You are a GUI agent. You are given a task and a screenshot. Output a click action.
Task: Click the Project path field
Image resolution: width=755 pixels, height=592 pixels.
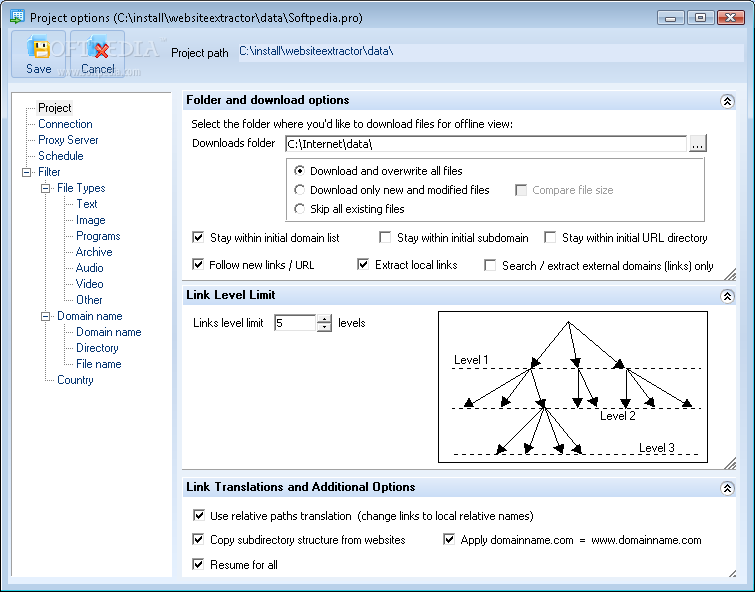point(491,52)
